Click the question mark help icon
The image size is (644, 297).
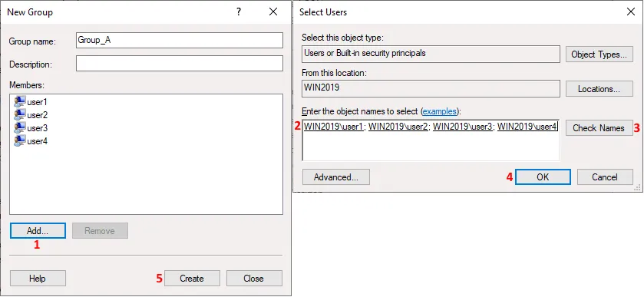coord(238,12)
